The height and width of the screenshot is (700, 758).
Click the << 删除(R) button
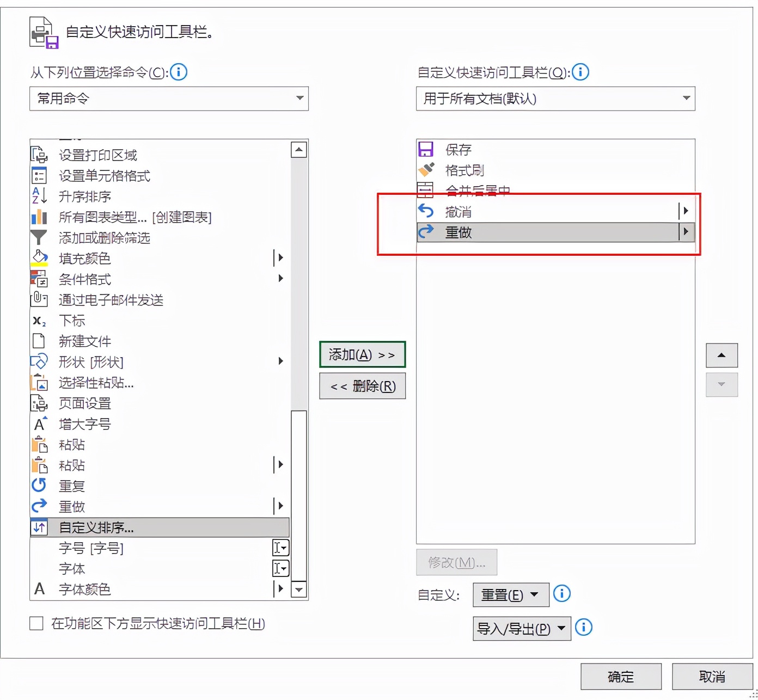tap(362, 386)
